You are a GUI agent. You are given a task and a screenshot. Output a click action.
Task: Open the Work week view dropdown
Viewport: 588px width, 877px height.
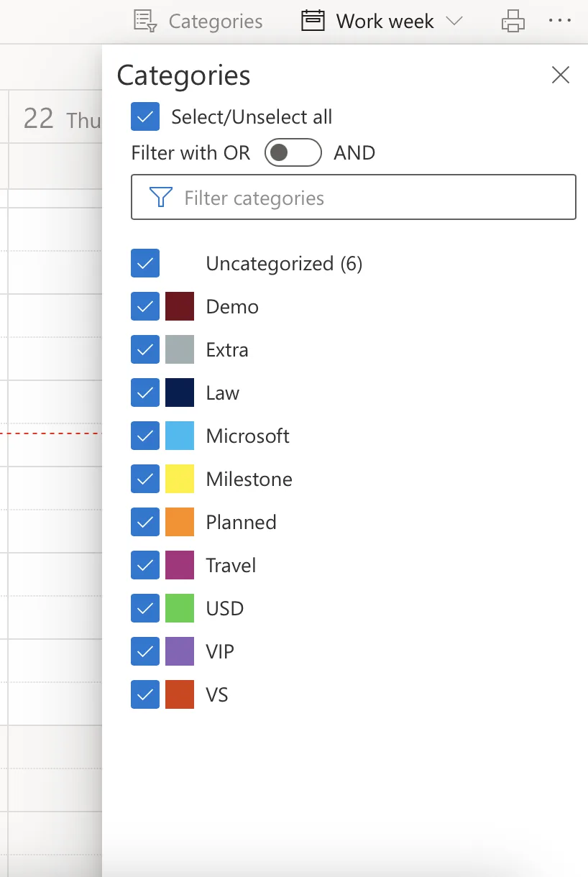point(455,21)
